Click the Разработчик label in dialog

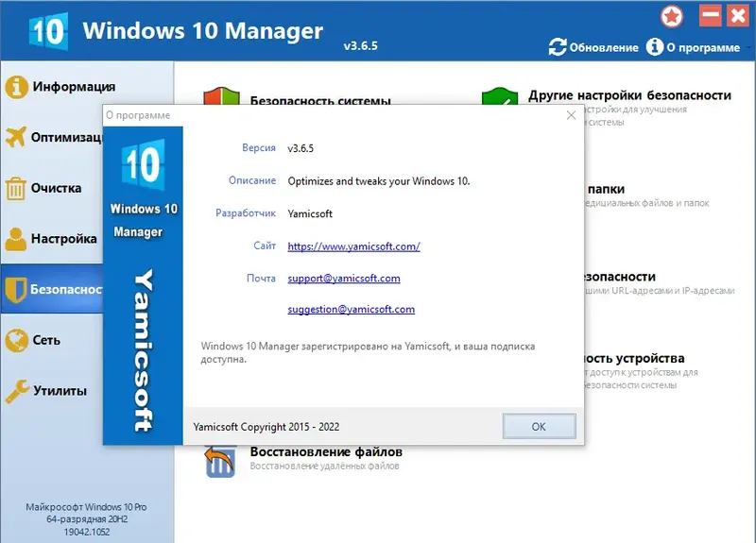[246, 213]
